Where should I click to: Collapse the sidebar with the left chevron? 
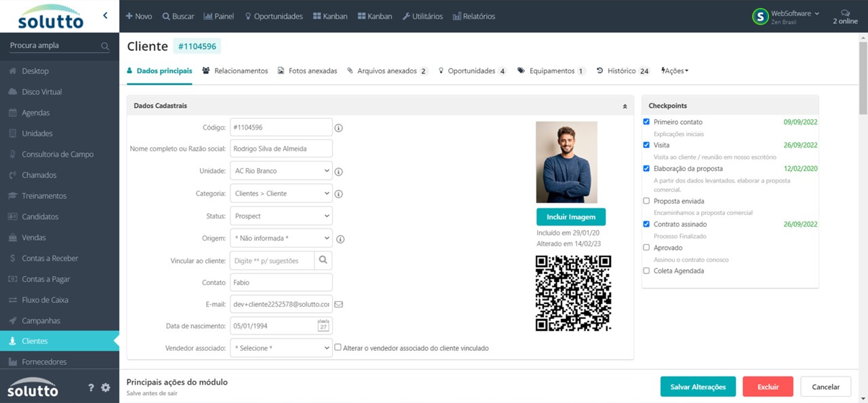[x=105, y=15]
